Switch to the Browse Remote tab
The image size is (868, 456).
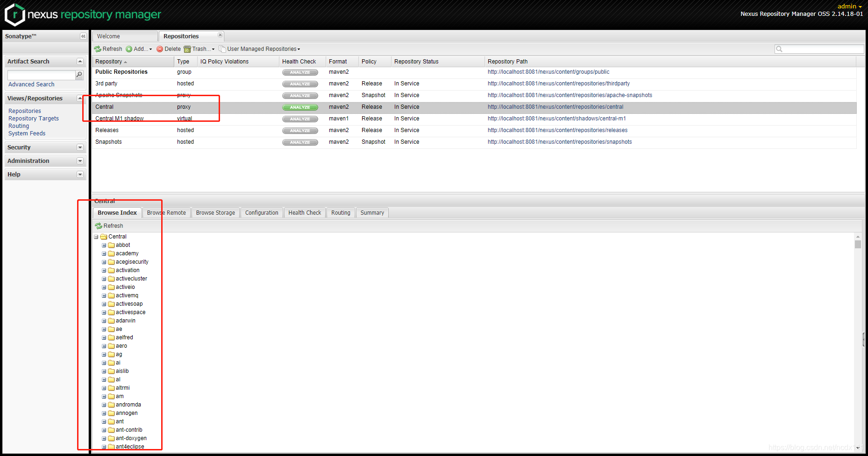click(166, 213)
